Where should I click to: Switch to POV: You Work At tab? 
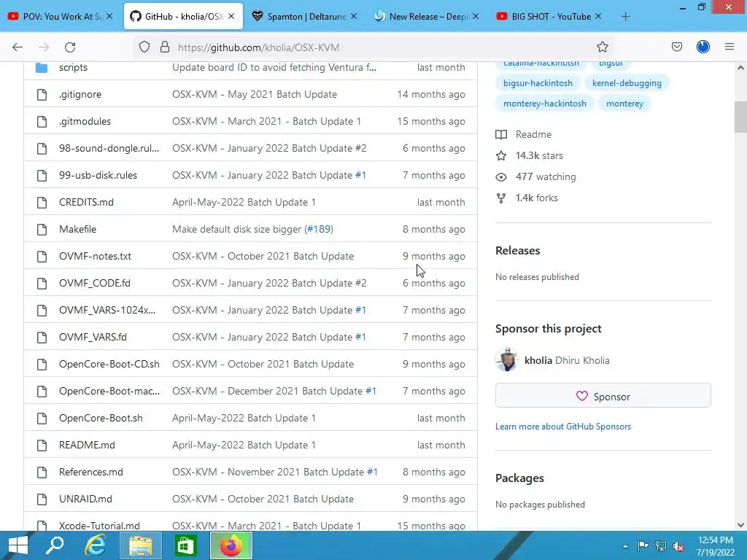(61, 17)
